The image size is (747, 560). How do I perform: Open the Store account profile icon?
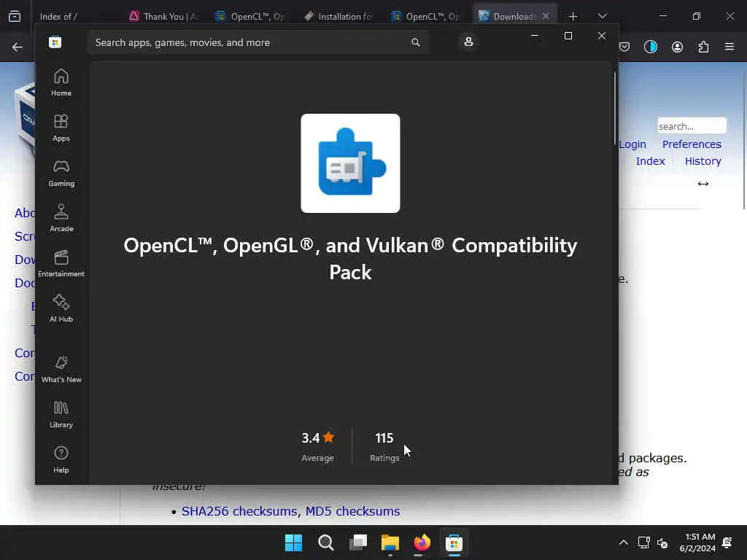coord(468,42)
